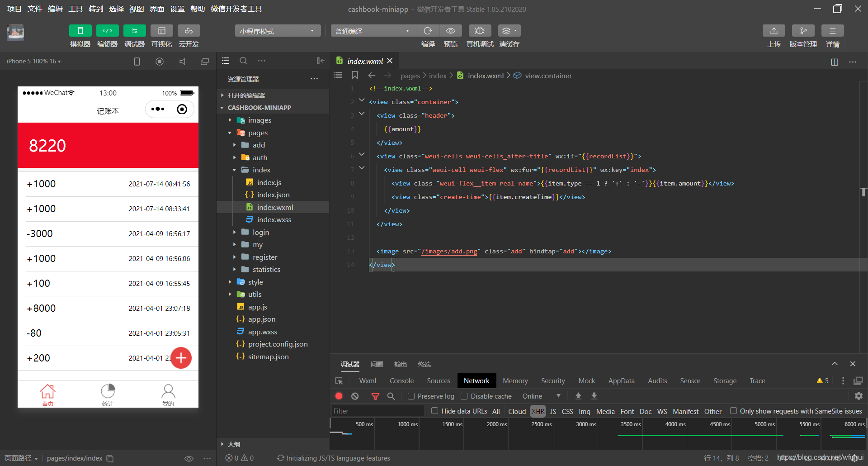Click the Upload icon button
The height and width of the screenshot is (466, 868).
click(774, 31)
